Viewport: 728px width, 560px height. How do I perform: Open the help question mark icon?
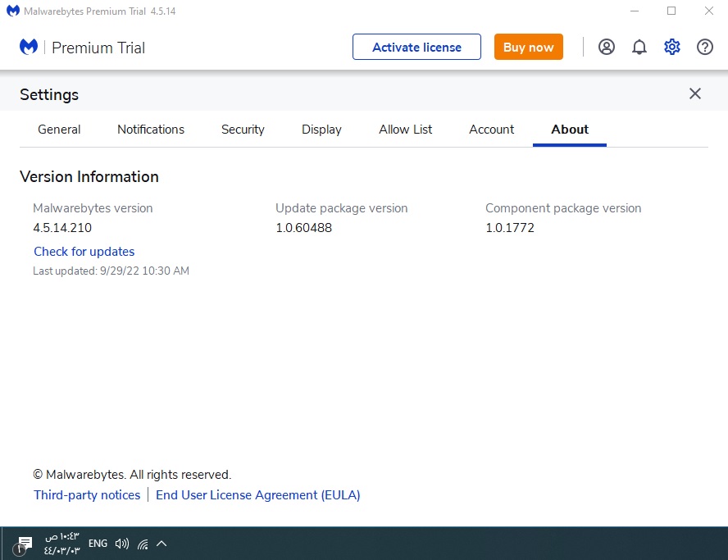click(705, 47)
